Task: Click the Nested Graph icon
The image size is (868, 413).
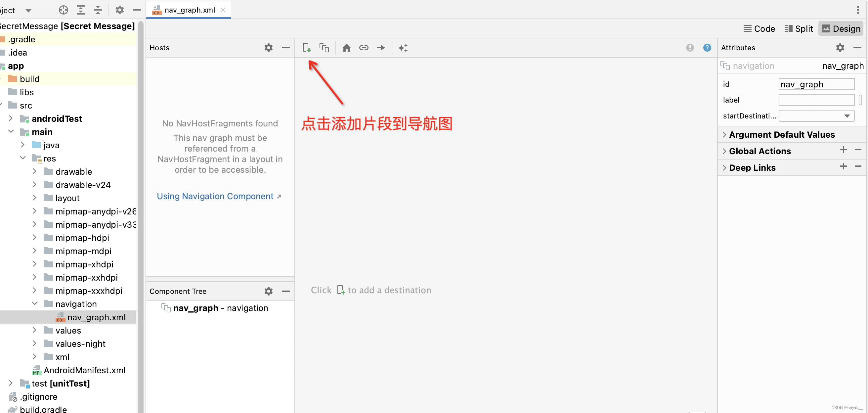Action: click(324, 48)
